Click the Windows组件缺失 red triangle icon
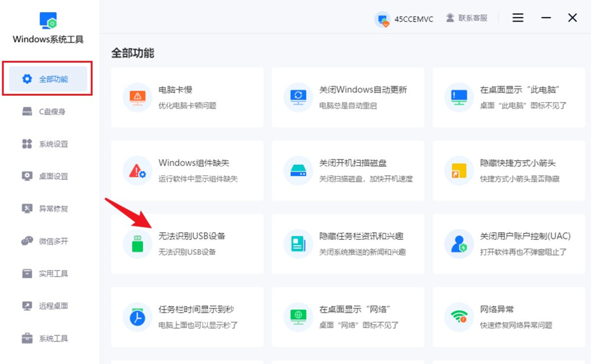The height and width of the screenshot is (364, 591). (137, 171)
